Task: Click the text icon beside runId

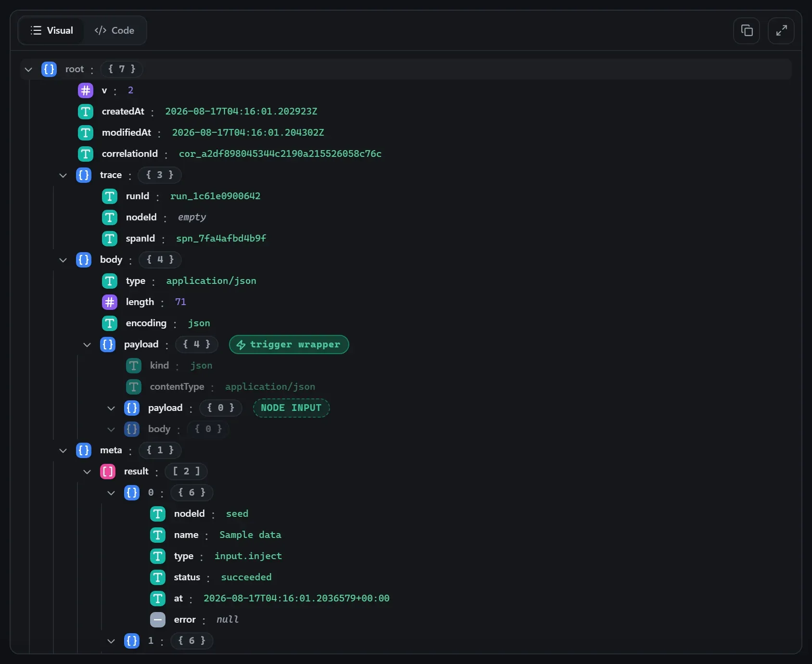Action: (x=110, y=196)
